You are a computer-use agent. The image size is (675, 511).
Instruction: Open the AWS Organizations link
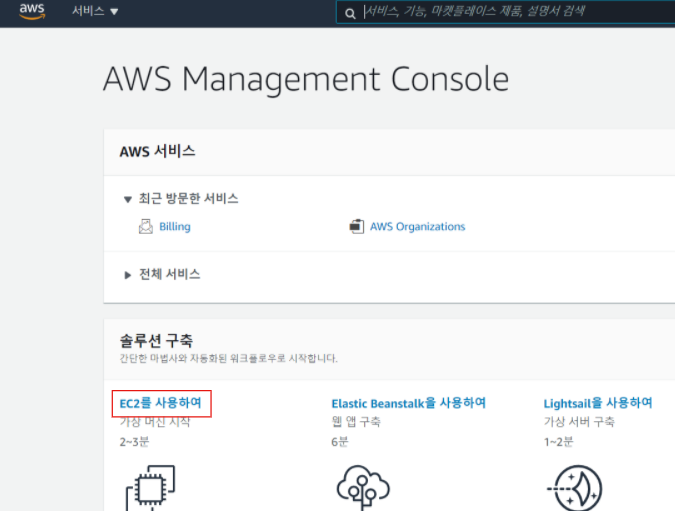418,226
